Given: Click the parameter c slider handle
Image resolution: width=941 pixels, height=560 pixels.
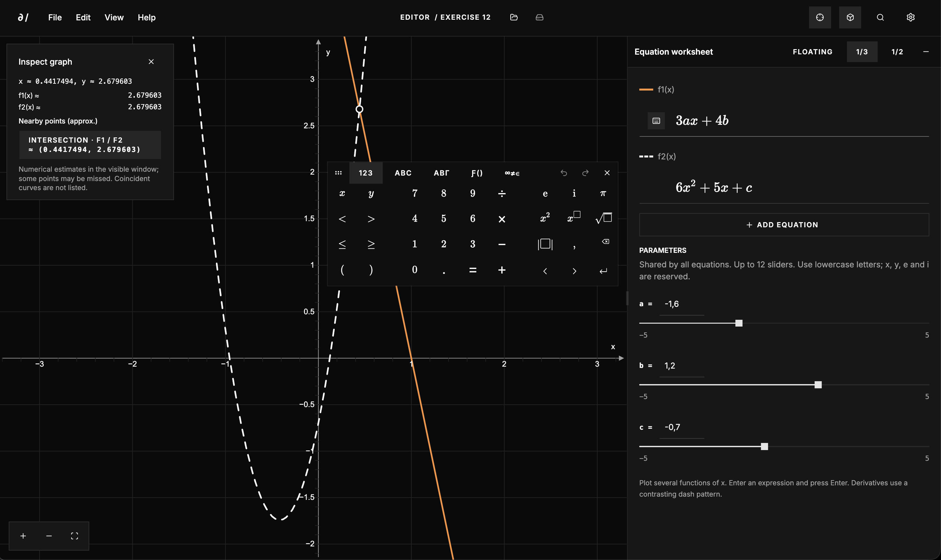Looking at the screenshot, I should [x=764, y=447].
